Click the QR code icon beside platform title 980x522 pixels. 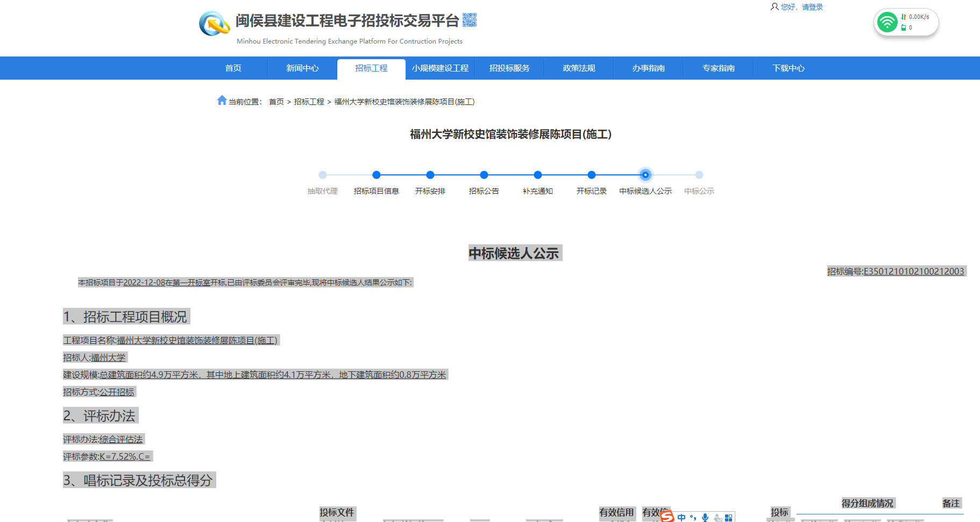470,20
